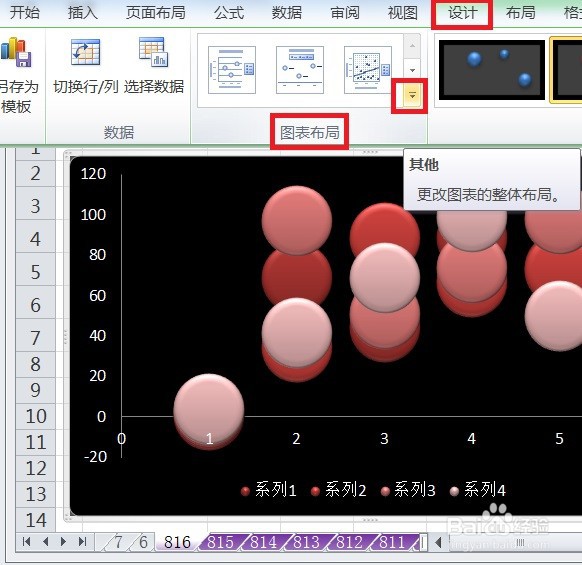Image resolution: width=582 pixels, height=565 pixels.
Task: Click the 选择数据 icon
Action: click(154, 52)
